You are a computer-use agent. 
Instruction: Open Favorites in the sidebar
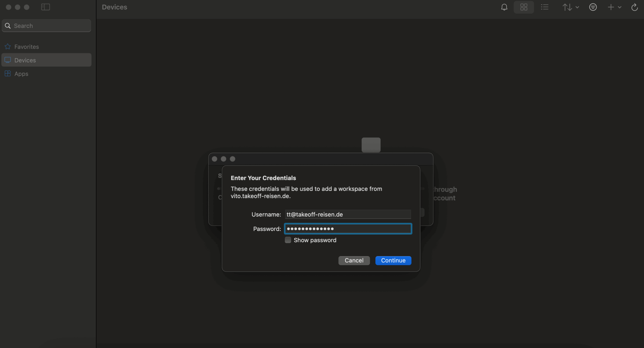(x=26, y=47)
